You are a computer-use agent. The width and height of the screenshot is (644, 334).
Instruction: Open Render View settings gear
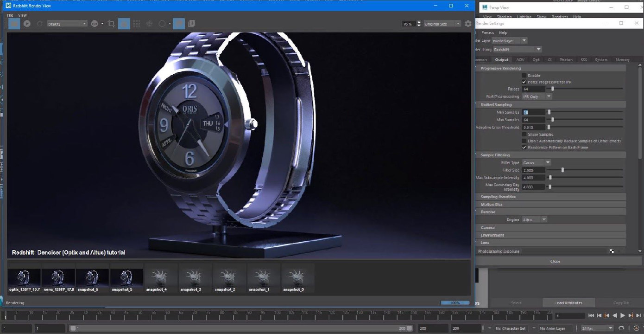pos(468,24)
